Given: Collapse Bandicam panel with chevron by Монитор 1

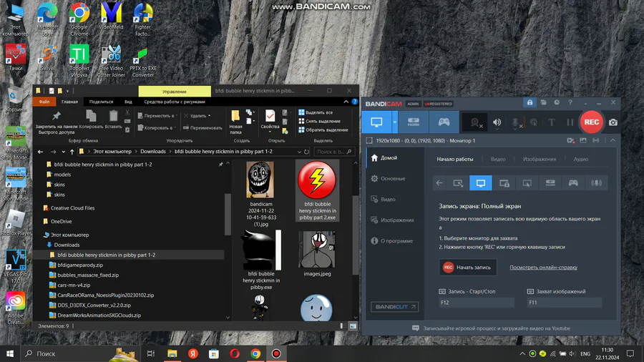Looking at the screenshot, I should click(x=613, y=140).
